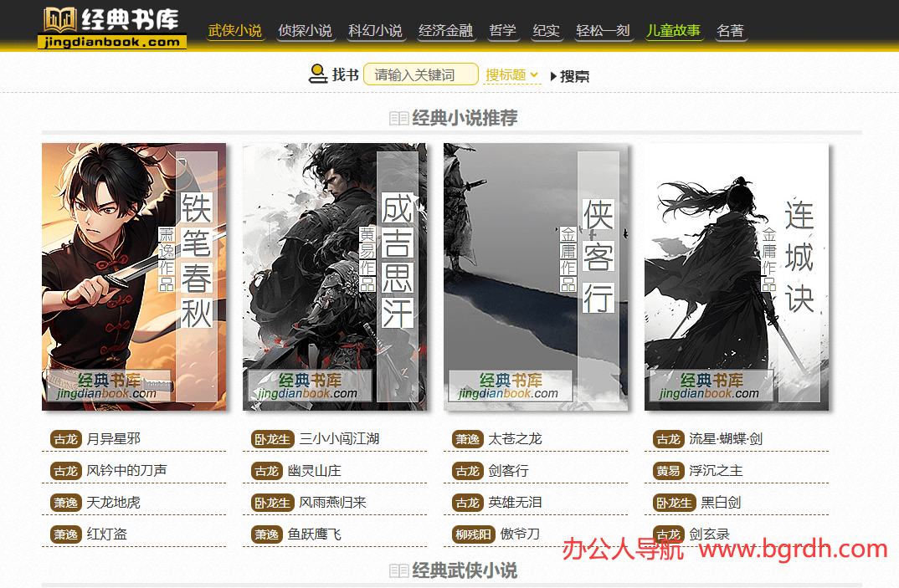Open the 搜标题 search type dropdown

point(511,75)
